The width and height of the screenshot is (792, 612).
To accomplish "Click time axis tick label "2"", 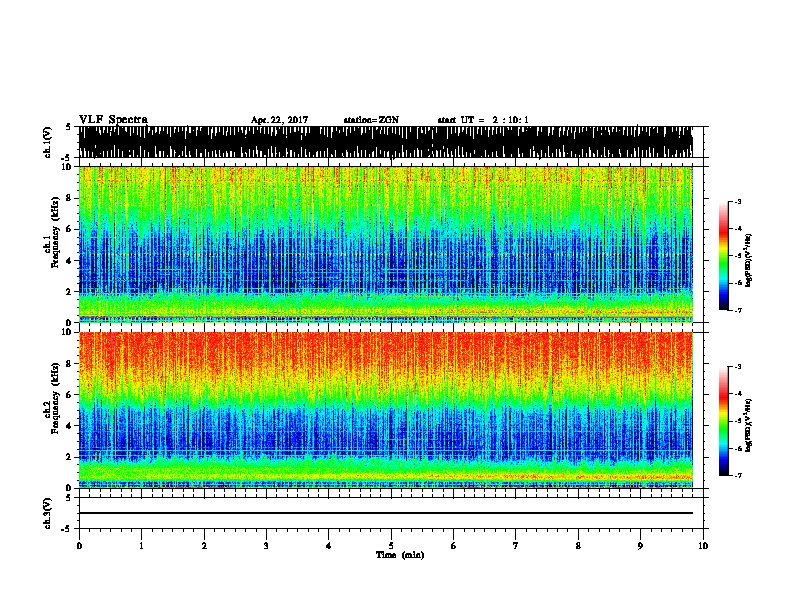I will point(204,546).
